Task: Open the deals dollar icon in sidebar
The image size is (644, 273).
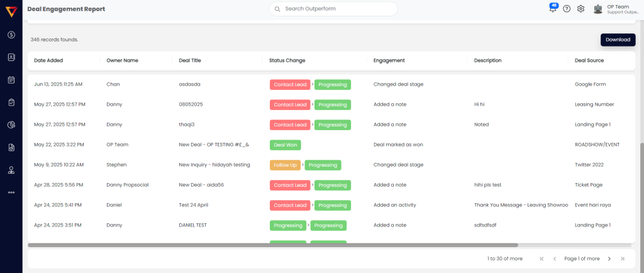Action: (x=11, y=35)
